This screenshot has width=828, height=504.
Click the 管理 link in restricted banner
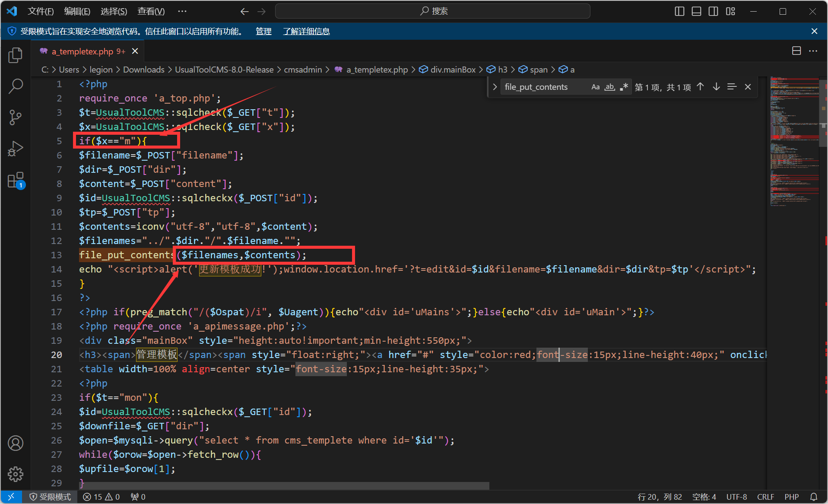click(263, 31)
